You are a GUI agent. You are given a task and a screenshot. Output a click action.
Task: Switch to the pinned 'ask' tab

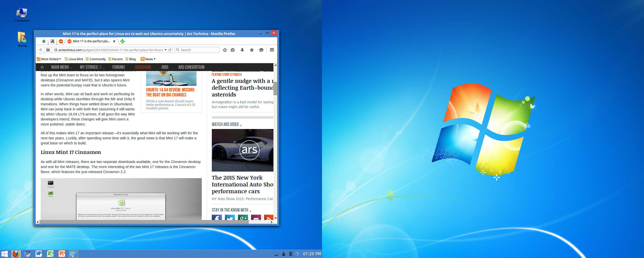click(x=61, y=41)
